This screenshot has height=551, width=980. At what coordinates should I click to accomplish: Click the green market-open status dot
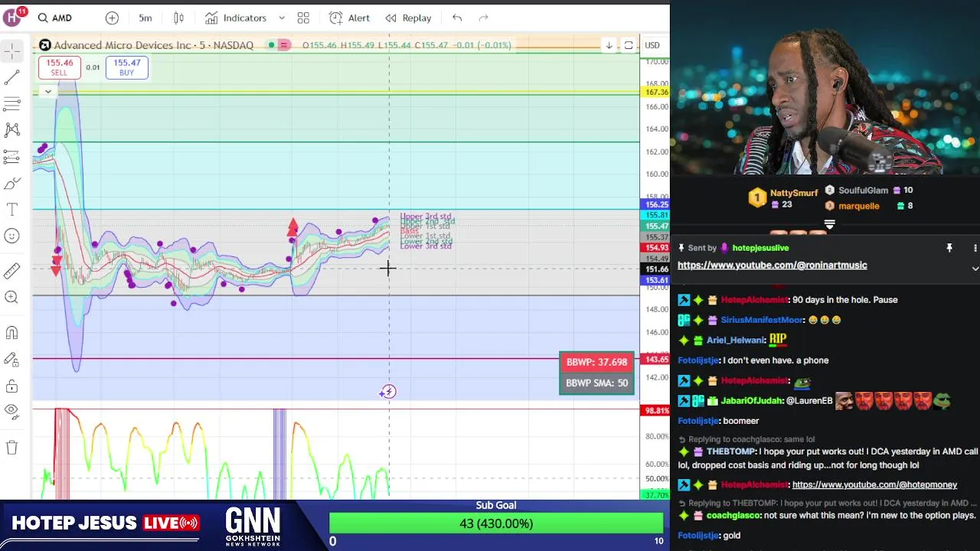(271, 45)
